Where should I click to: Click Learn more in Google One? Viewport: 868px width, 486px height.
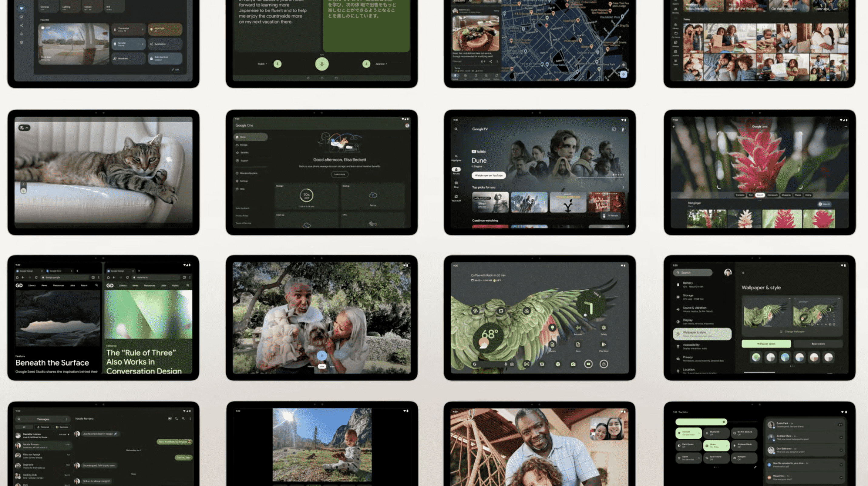point(340,174)
